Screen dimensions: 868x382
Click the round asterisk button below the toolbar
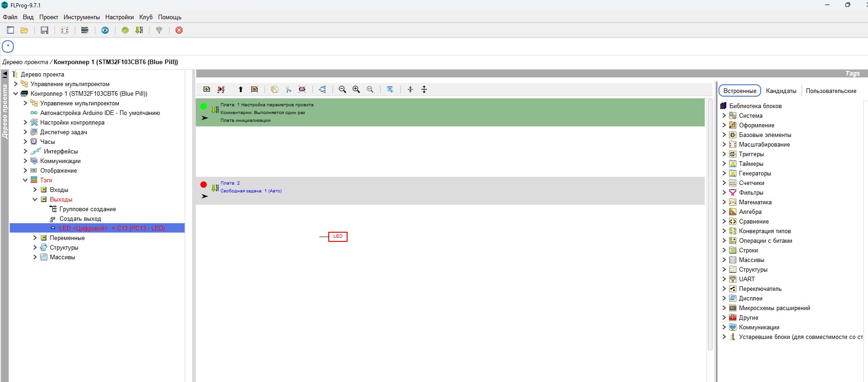[8, 46]
